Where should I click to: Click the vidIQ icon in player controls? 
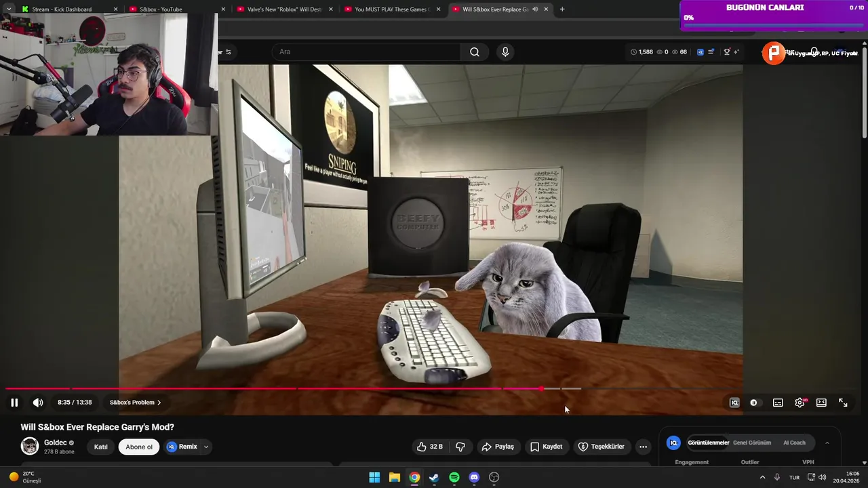[734, 403]
